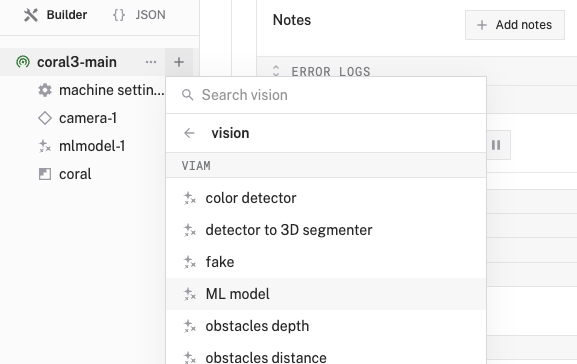Select the coral item in the sidebar
This screenshot has width=577, height=364.
click(x=75, y=174)
